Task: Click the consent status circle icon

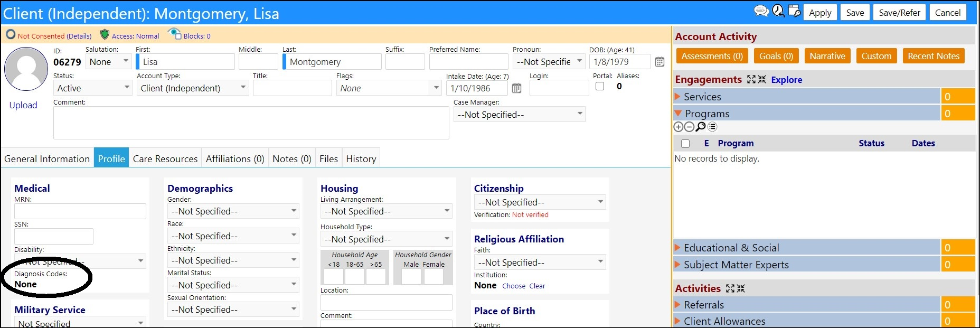Action: click(11, 35)
